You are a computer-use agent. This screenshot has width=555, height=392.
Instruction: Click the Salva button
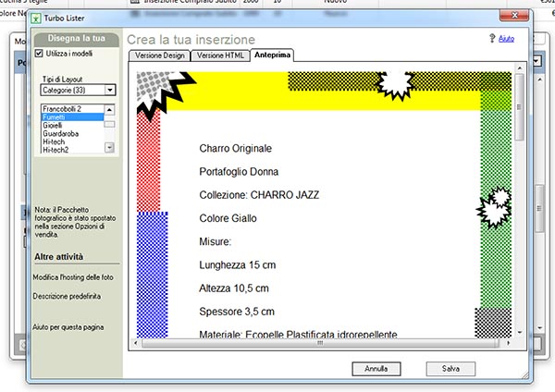(450, 369)
